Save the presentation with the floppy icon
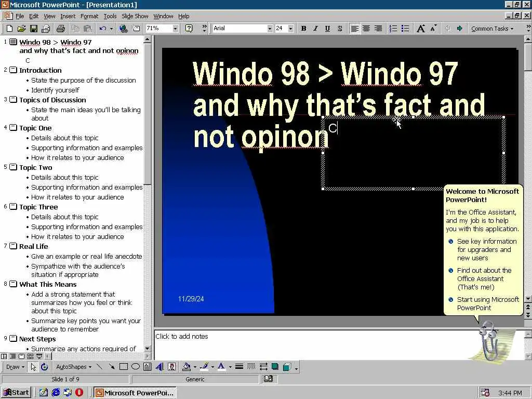The image size is (532, 399). pyautogui.click(x=33, y=29)
